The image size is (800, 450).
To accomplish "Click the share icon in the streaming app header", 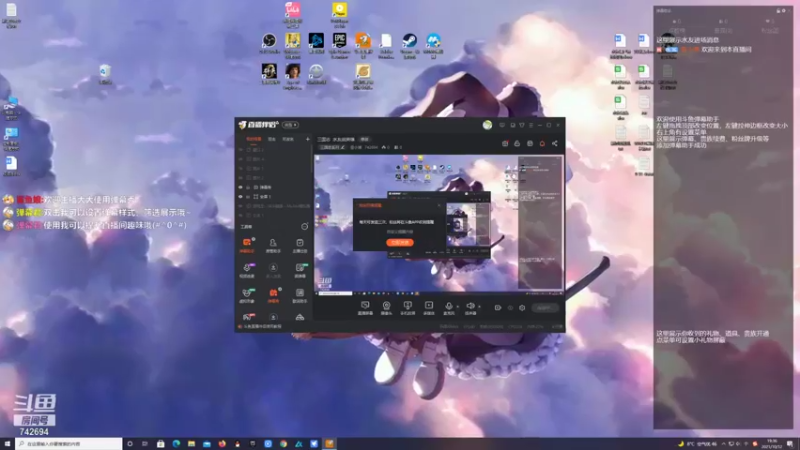I will point(555,143).
